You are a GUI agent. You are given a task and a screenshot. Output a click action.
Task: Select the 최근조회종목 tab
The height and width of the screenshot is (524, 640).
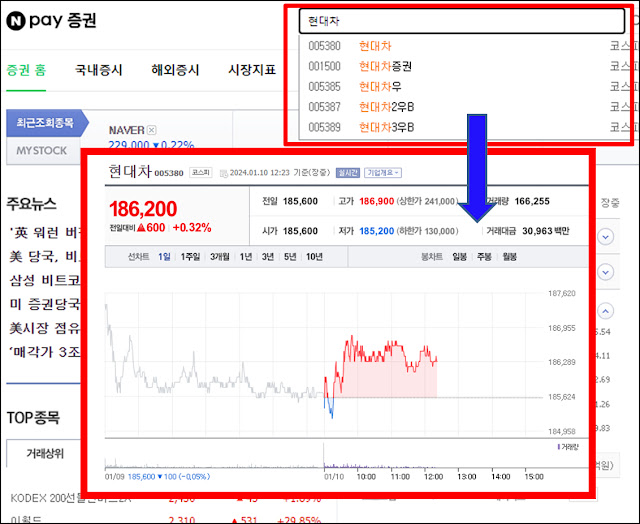[x=45, y=123]
